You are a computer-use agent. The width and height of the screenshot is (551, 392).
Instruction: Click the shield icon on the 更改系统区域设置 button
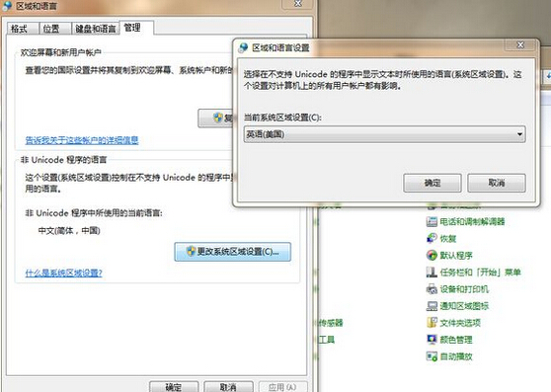pos(191,251)
